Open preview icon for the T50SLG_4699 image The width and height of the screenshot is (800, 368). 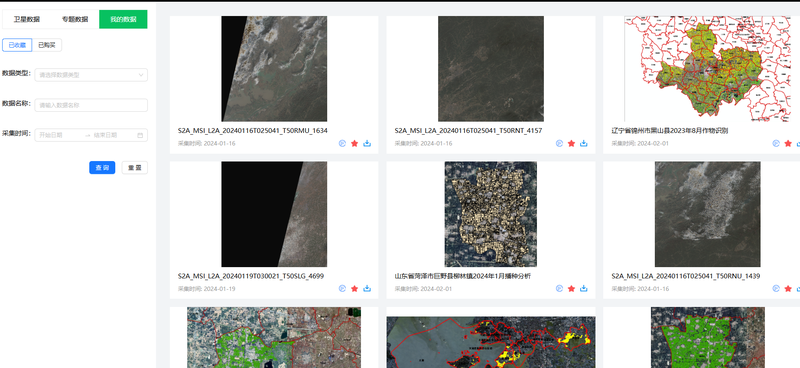click(342, 288)
